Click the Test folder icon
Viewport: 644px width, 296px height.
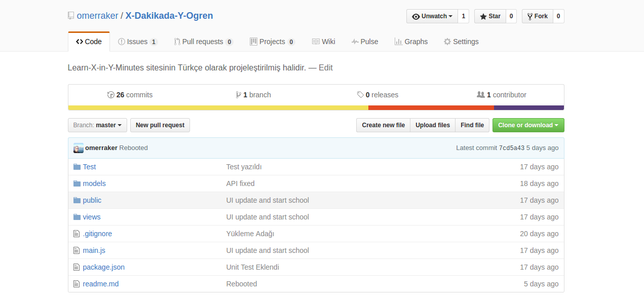(77, 167)
